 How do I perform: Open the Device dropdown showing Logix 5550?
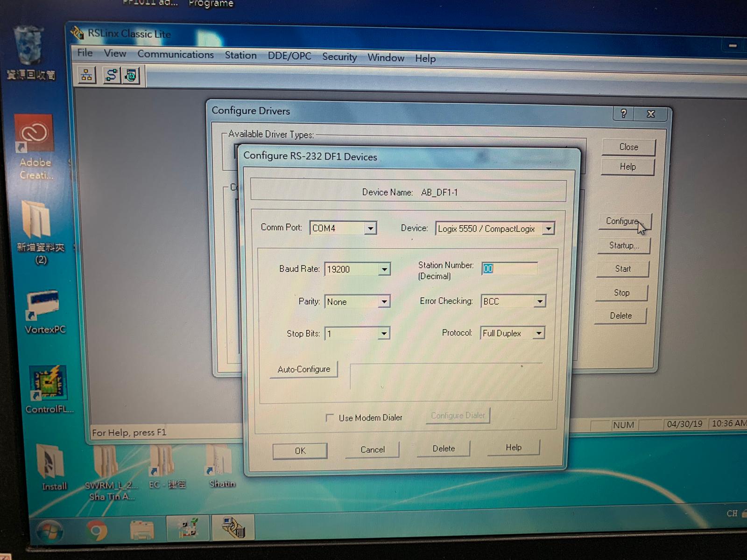point(549,229)
